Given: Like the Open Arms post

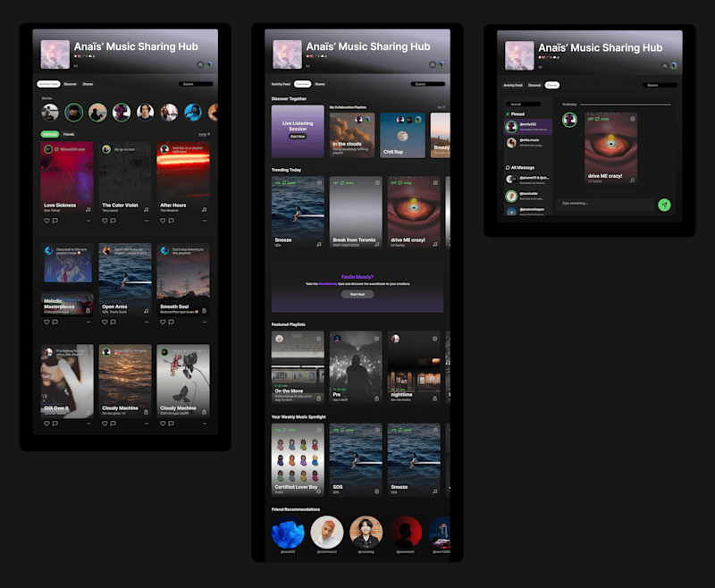Looking at the screenshot, I should pyautogui.click(x=105, y=322).
